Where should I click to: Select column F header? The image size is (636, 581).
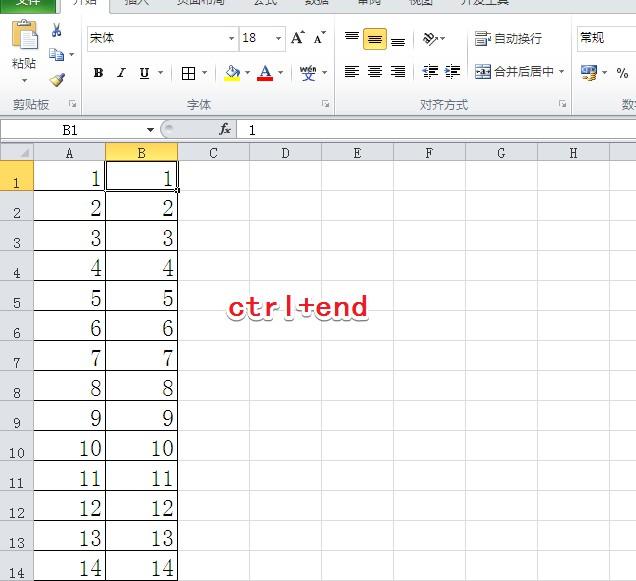click(429, 153)
